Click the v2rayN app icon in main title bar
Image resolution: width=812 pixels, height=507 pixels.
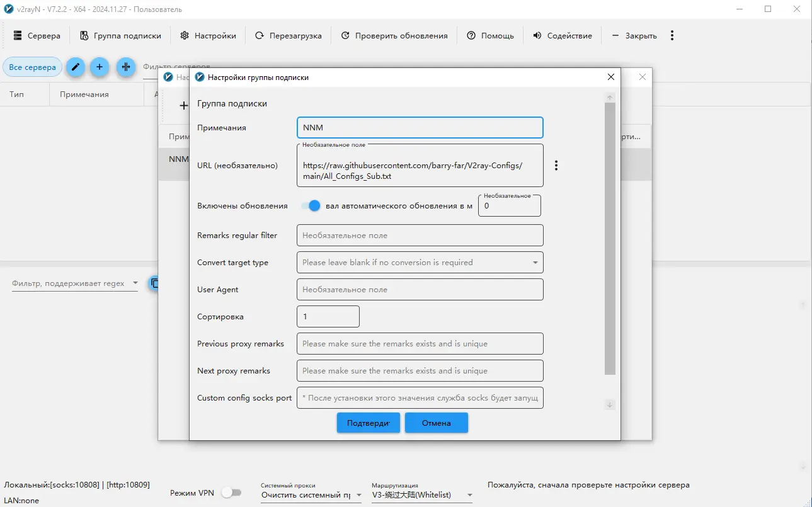(x=9, y=9)
